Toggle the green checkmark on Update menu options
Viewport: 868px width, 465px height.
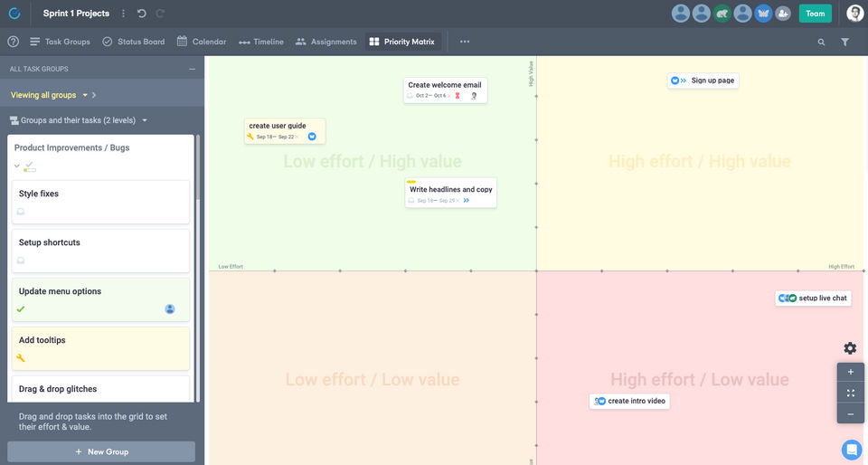point(21,308)
